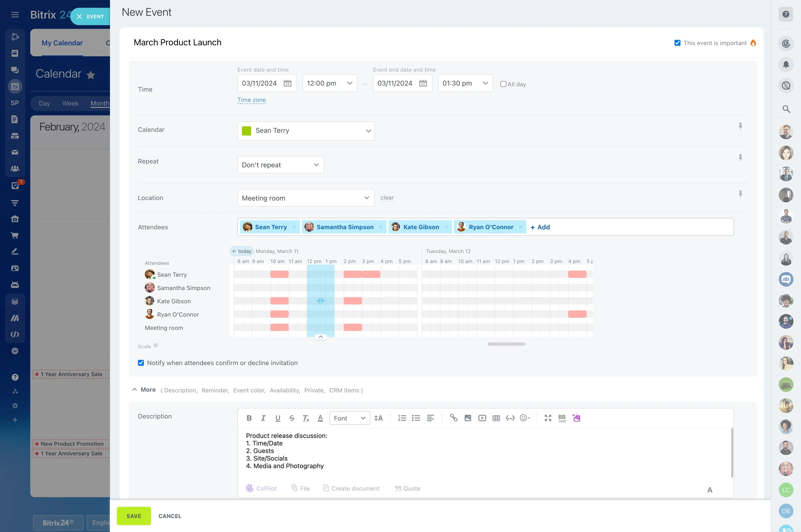Open notifications bell icon
This screenshot has width=801, height=532.
tap(786, 65)
